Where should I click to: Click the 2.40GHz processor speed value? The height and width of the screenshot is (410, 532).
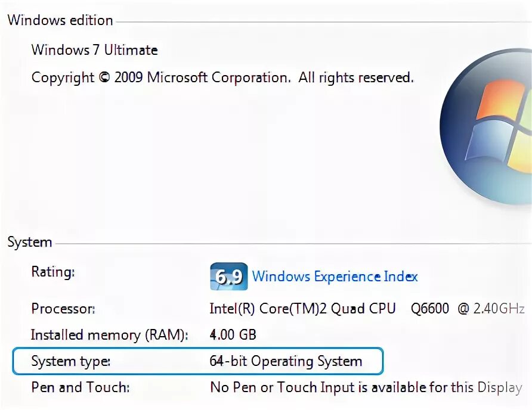499,309
